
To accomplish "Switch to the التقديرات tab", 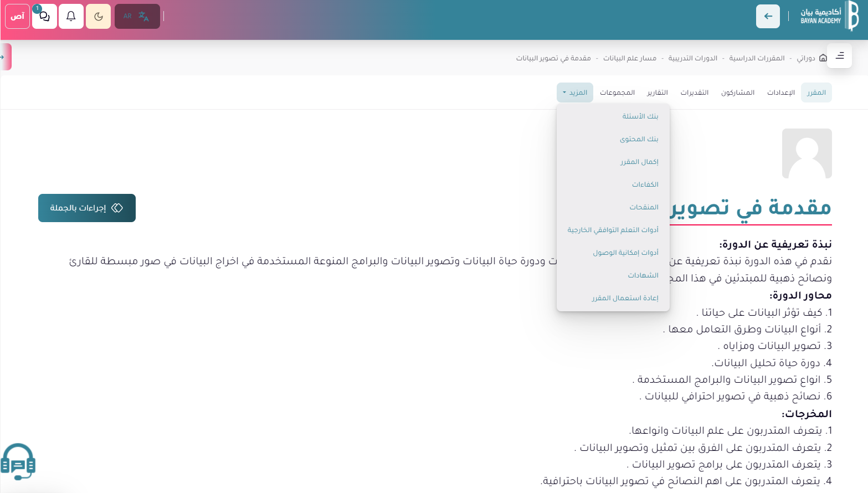I will (x=694, y=93).
